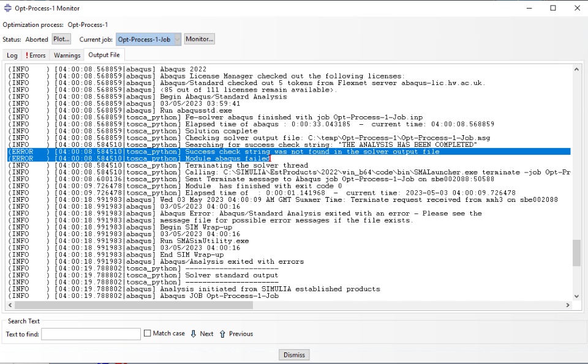
Task: Click the horizontal scrollbar thumb
Action: click(x=133, y=305)
